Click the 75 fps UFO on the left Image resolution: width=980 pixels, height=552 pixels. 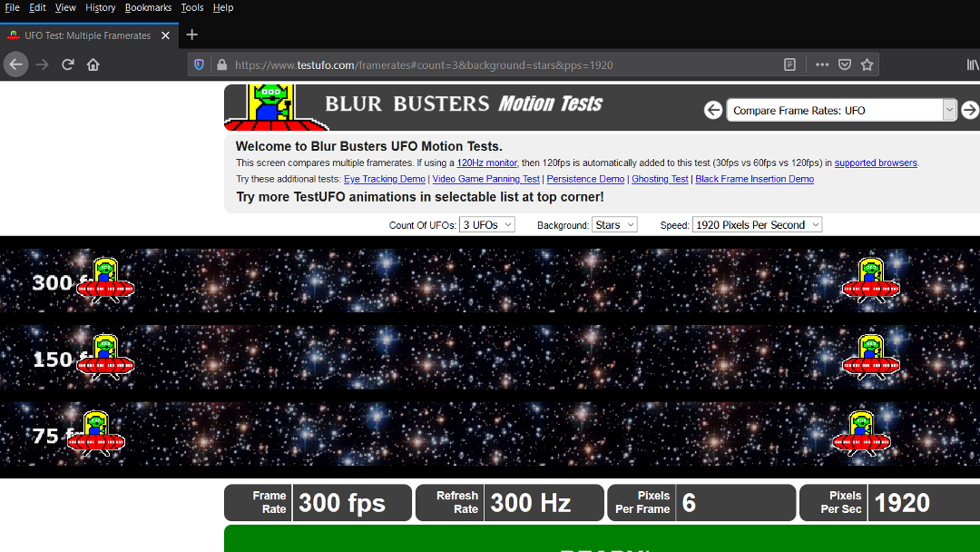pyautogui.click(x=95, y=434)
